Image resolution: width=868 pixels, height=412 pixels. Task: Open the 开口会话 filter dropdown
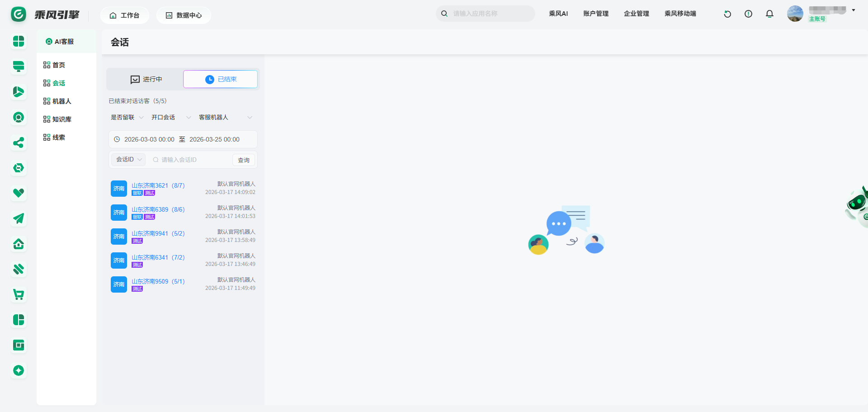tap(171, 118)
